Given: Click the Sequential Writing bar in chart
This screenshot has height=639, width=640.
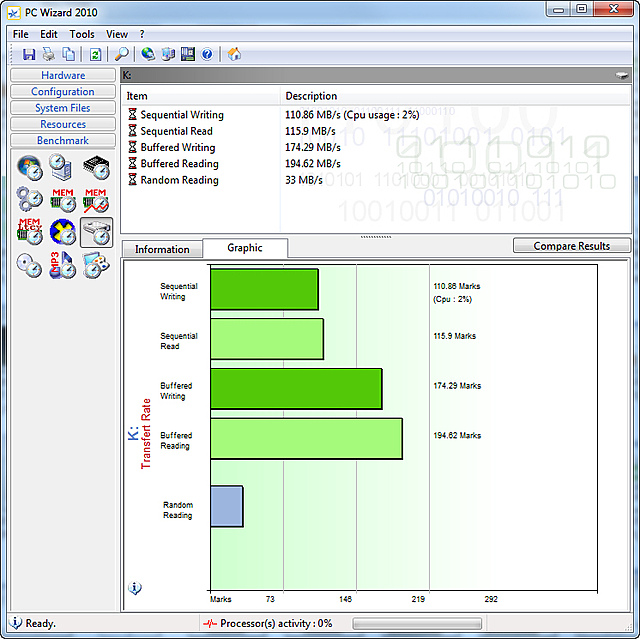Looking at the screenshot, I should (x=264, y=289).
